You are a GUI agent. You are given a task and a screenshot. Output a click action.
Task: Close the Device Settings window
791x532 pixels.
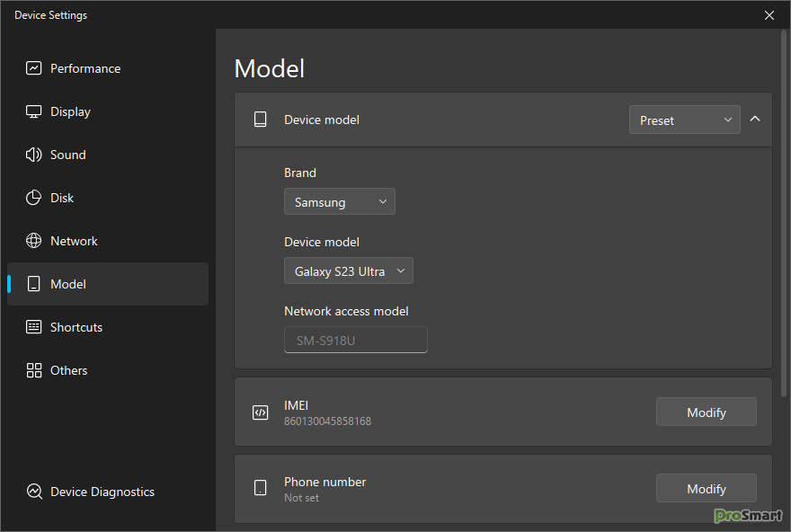(x=769, y=15)
